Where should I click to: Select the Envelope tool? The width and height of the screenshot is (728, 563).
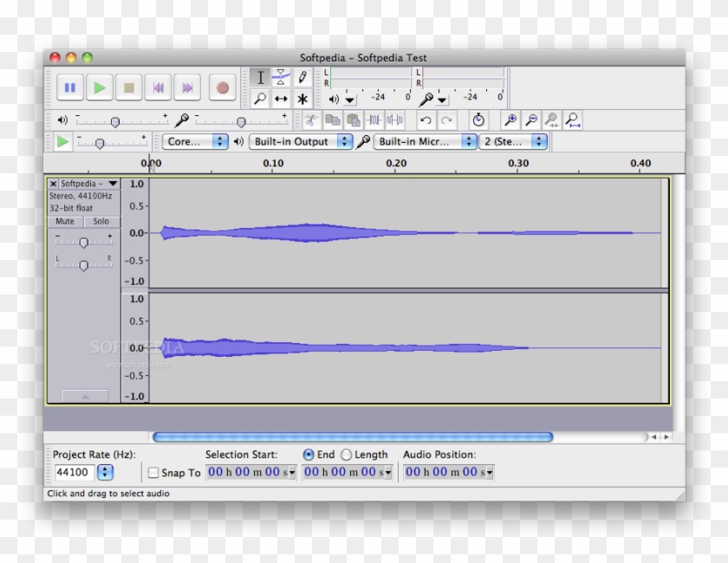pos(281,76)
